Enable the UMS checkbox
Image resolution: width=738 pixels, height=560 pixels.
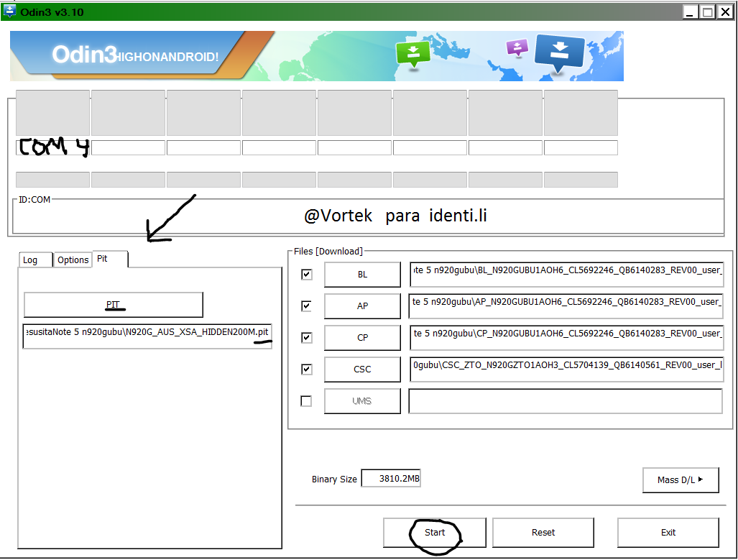306,401
